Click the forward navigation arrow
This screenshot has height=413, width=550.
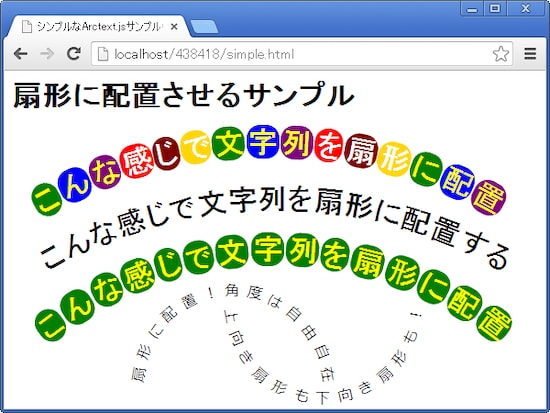[x=47, y=54]
